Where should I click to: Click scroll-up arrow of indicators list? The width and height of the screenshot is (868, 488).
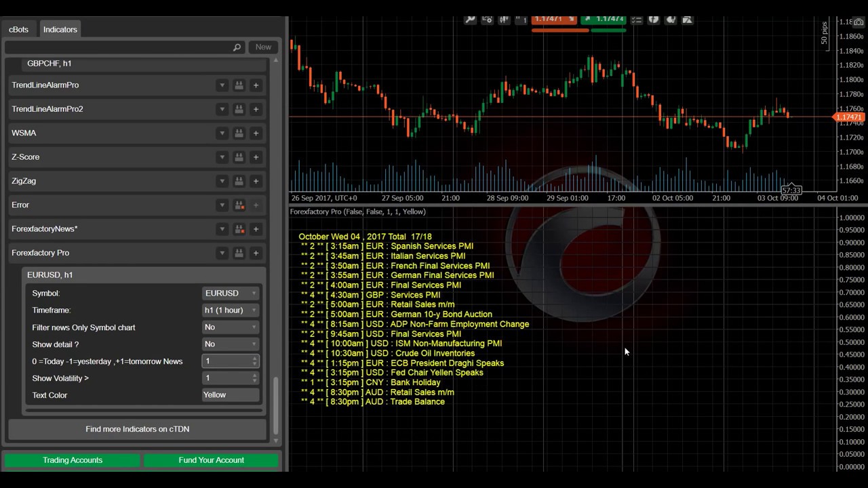(275, 62)
